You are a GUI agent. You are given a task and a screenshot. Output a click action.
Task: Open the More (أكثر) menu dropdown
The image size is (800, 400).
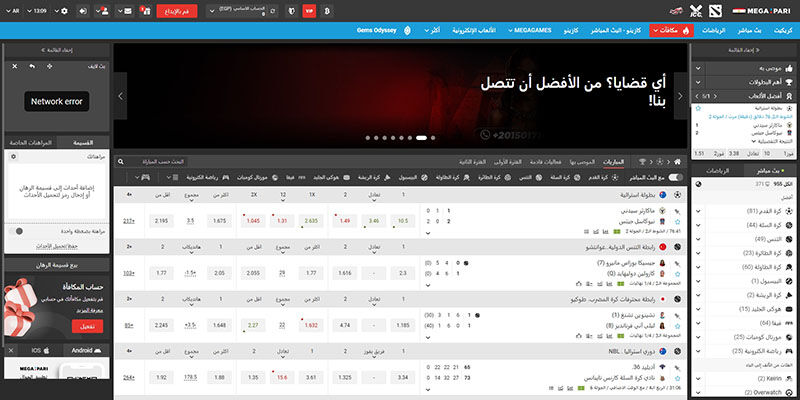(432, 31)
